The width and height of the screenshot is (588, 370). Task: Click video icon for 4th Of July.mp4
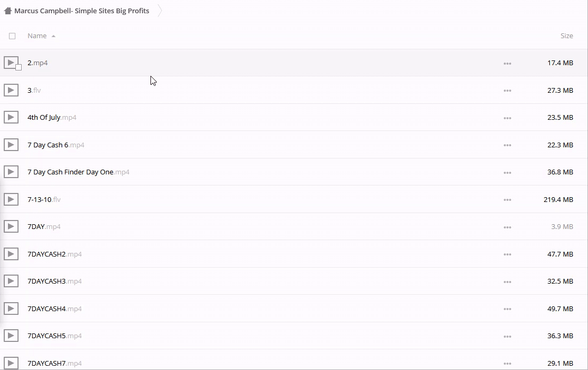click(11, 117)
